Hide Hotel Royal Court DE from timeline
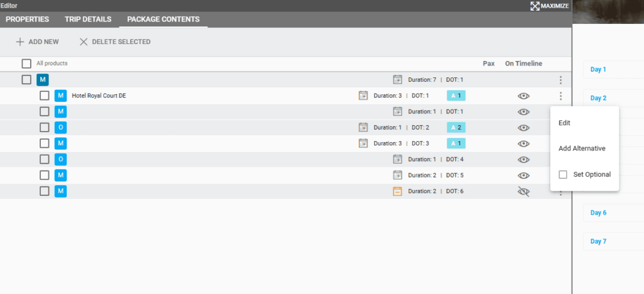 coord(523,96)
